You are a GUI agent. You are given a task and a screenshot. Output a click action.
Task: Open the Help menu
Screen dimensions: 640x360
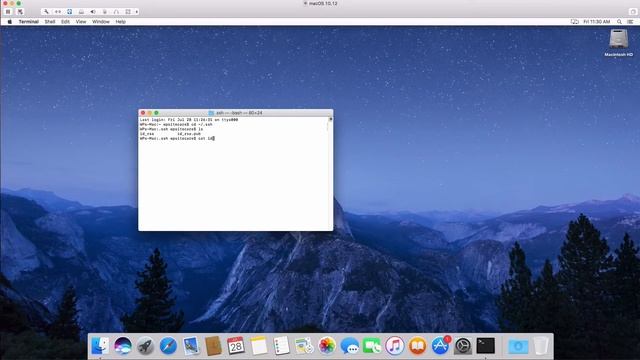(120, 22)
